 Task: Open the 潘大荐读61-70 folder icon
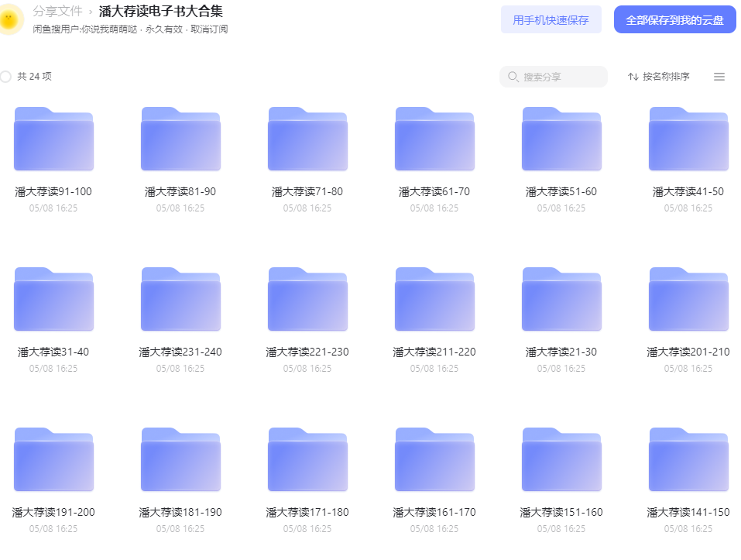pyautogui.click(x=435, y=139)
